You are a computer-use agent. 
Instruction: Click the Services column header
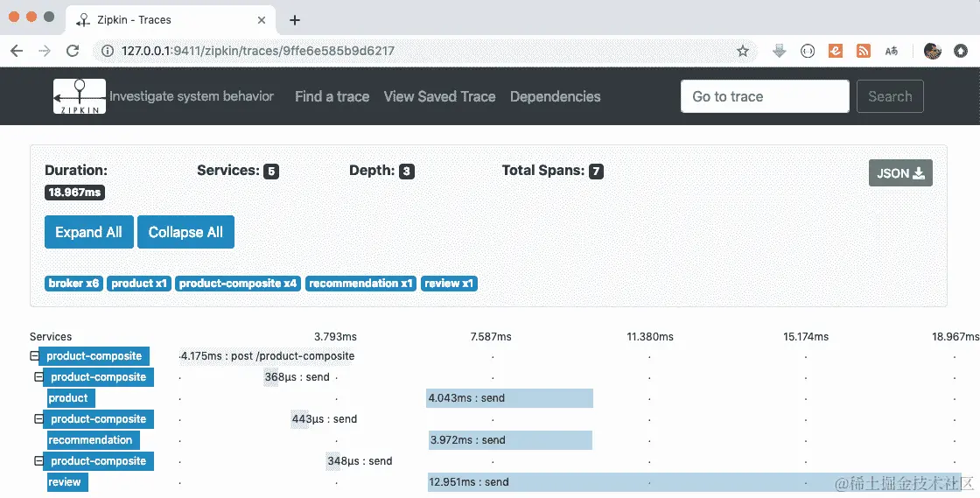[51, 337]
